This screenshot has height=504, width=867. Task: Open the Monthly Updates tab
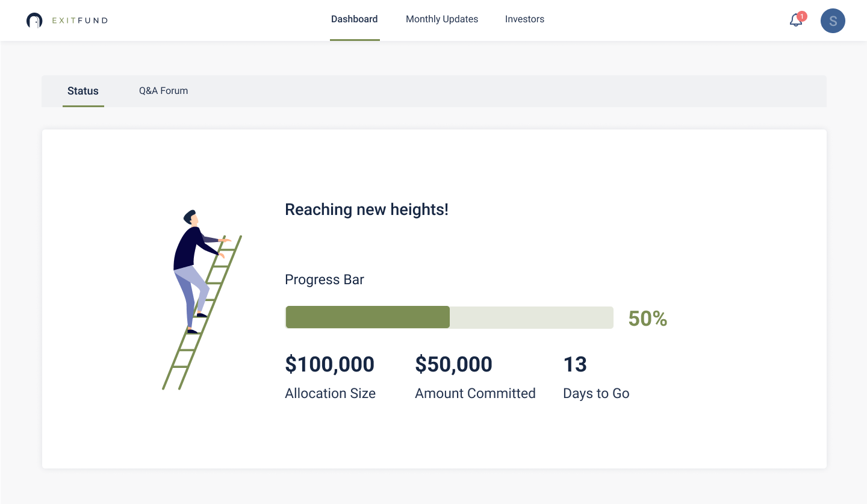tap(442, 19)
